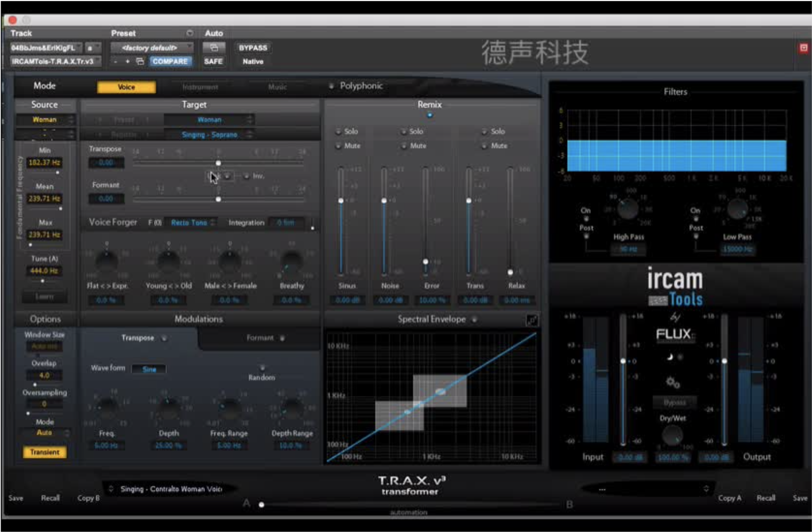Click the modulation Freq. knob
This screenshot has width=812, height=532.
(107, 408)
